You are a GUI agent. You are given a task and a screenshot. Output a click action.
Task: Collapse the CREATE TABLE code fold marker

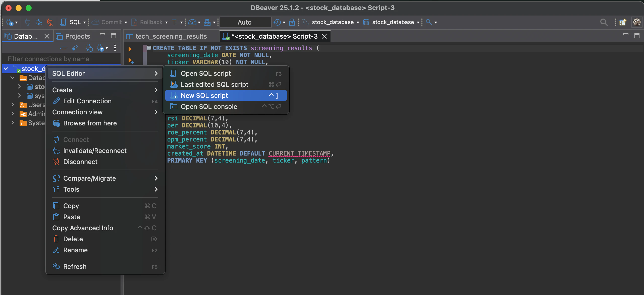pos(149,48)
